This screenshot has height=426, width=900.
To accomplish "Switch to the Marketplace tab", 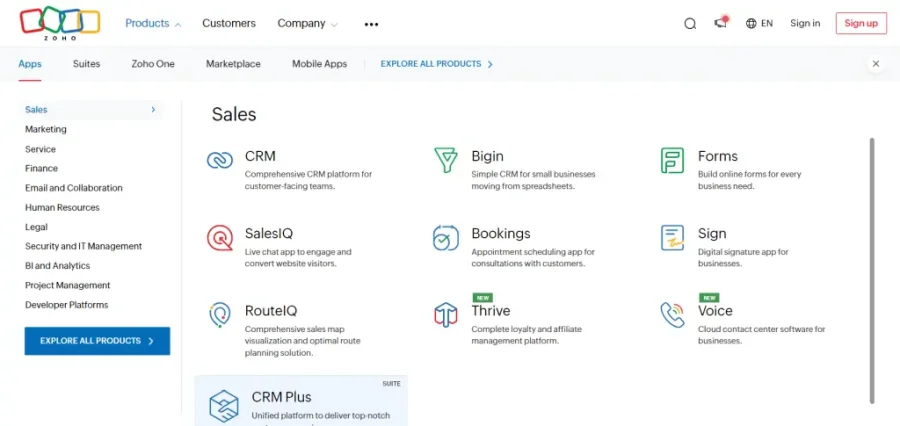I will click(x=233, y=64).
